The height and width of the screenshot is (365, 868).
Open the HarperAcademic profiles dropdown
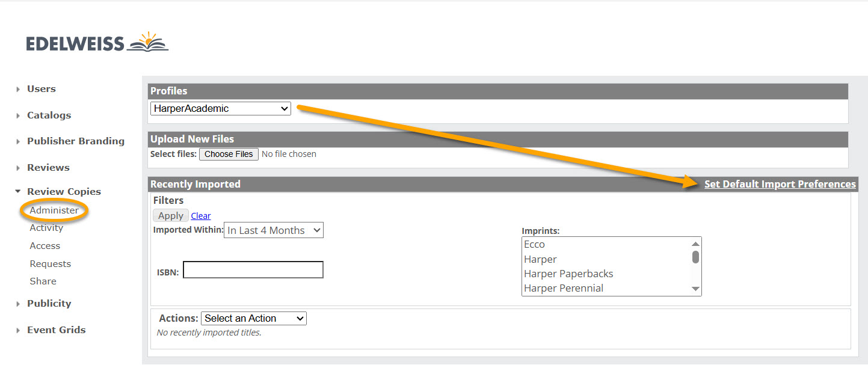[221, 109]
